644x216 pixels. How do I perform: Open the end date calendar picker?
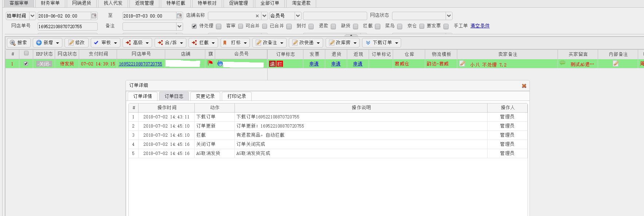(179, 16)
